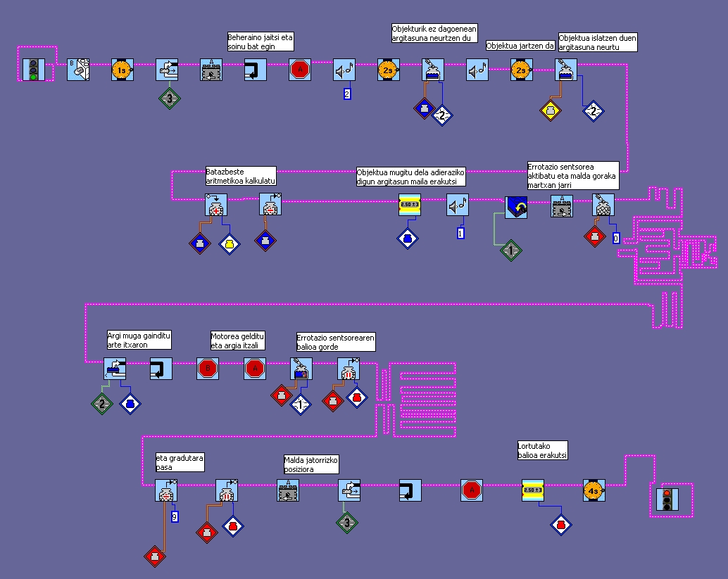
Task: Click the number 0 modifier value
Action: tap(615, 238)
